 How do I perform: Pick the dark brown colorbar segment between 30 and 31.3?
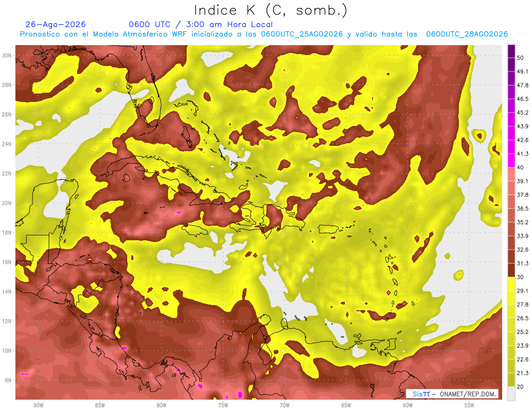511,270
